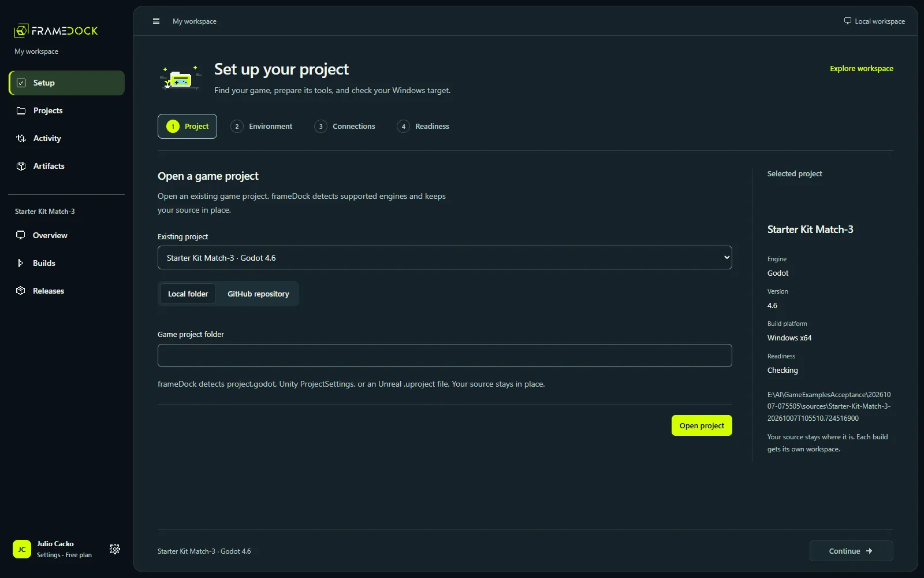The image size is (924, 578).
Task: Click the Godot engine value
Action: point(778,273)
